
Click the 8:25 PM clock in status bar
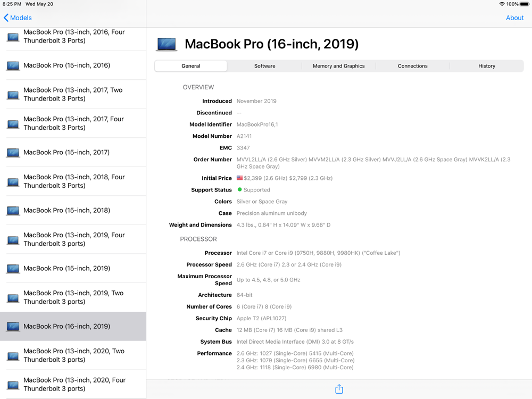point(12,4)
